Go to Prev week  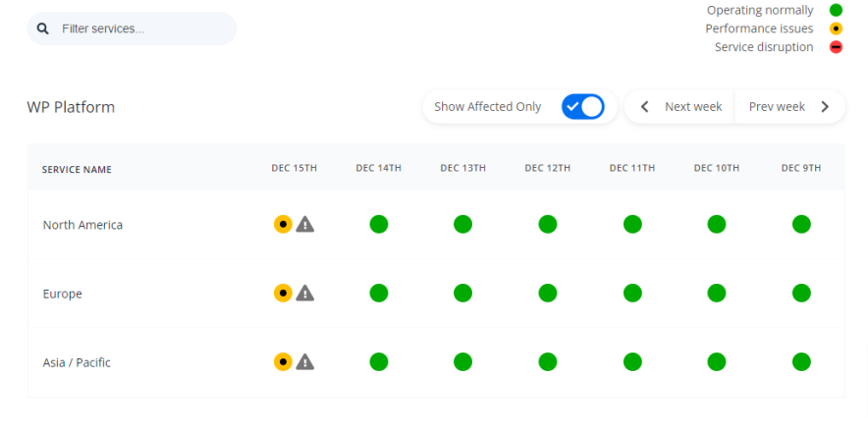point(776,106)
